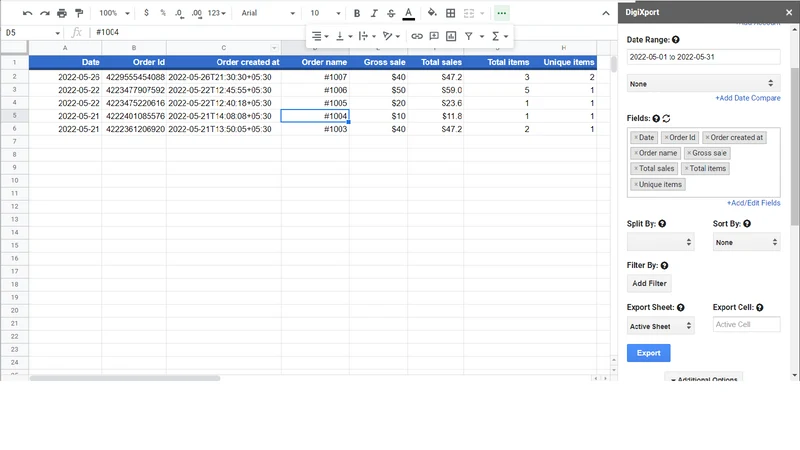Screen dimensions: 800x450
Task: Remove the Gross sale field tag
Action: pyautogui.click(x=689, y=153)
